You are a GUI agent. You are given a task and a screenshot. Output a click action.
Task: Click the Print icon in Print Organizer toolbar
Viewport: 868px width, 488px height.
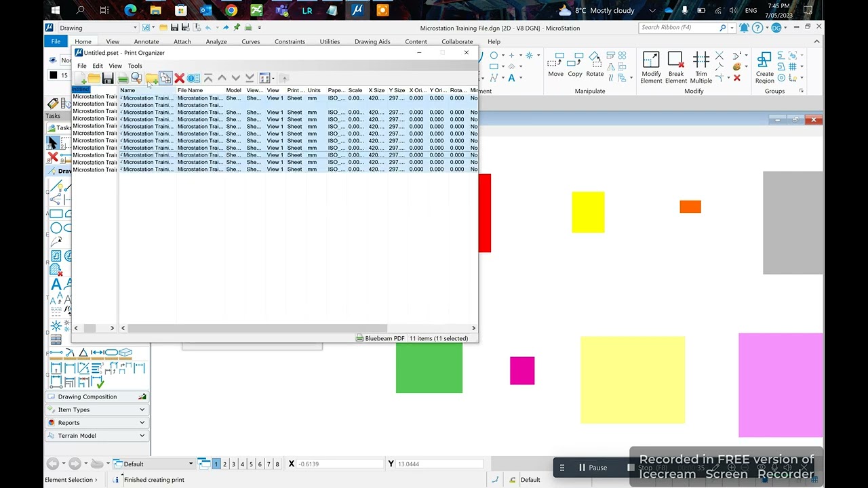coord(123,79)
